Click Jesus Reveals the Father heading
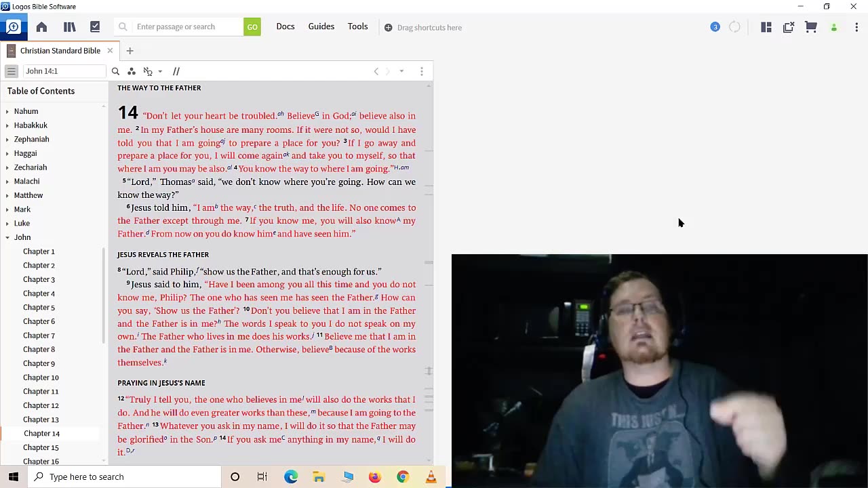Image resolution: width=868 pixels, height=488 pixels. tap(163, 255)
